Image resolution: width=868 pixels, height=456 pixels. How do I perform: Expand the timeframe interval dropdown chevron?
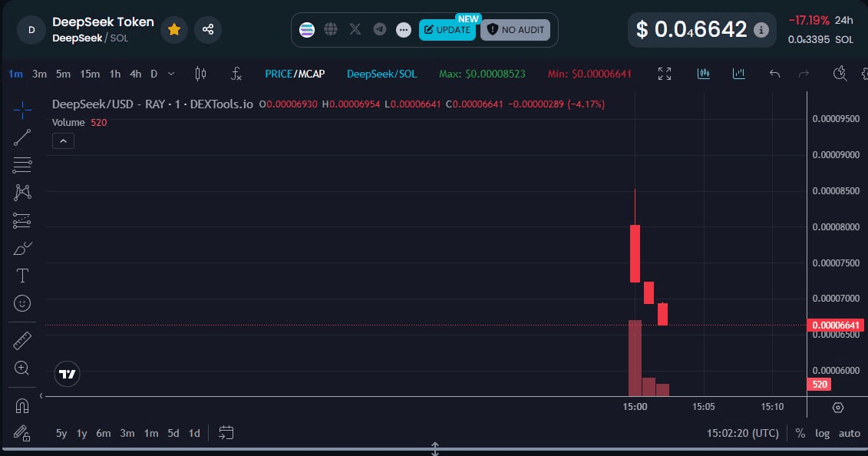(x=171, y=74)
